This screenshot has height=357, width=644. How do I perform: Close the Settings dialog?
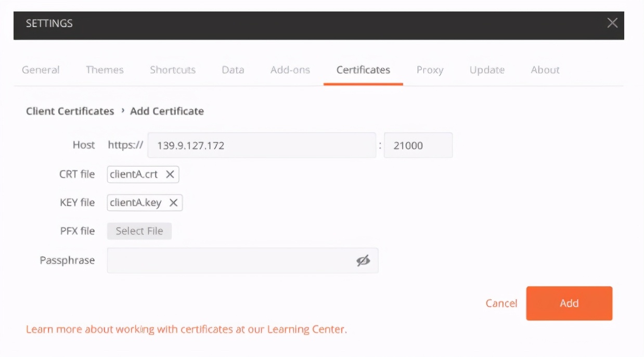click(612, 23)
